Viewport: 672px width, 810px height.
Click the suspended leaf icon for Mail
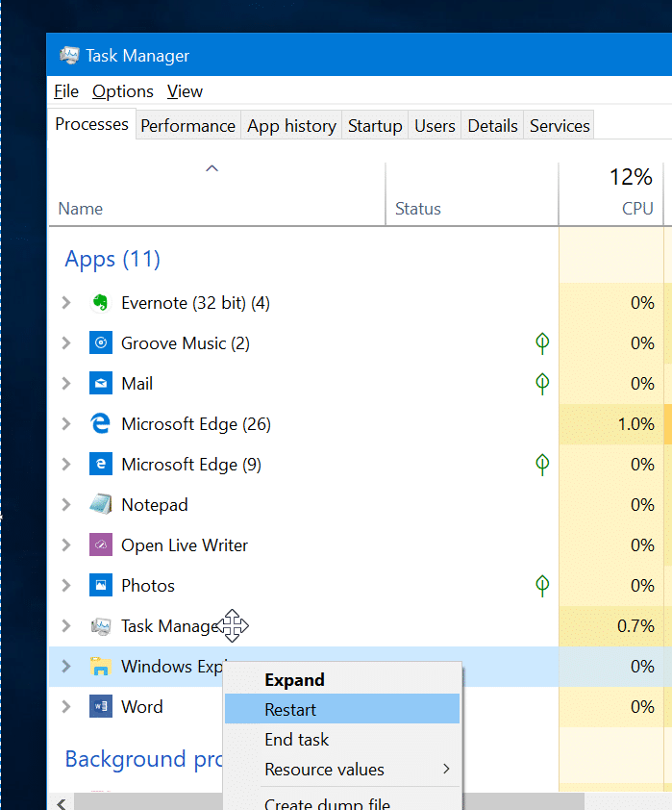click(x=542, y=383)
